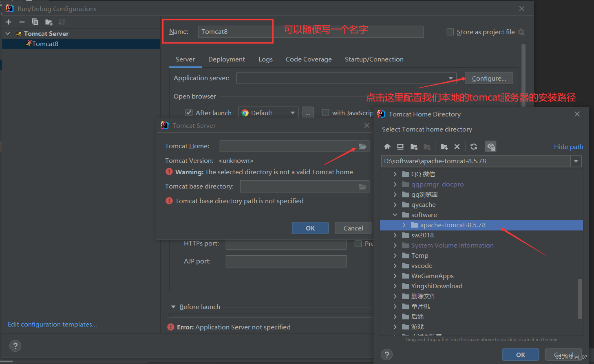Viewport: 594px width, 364px height.
Task: Collapse the Before launch section
Action: pos(173,307)
